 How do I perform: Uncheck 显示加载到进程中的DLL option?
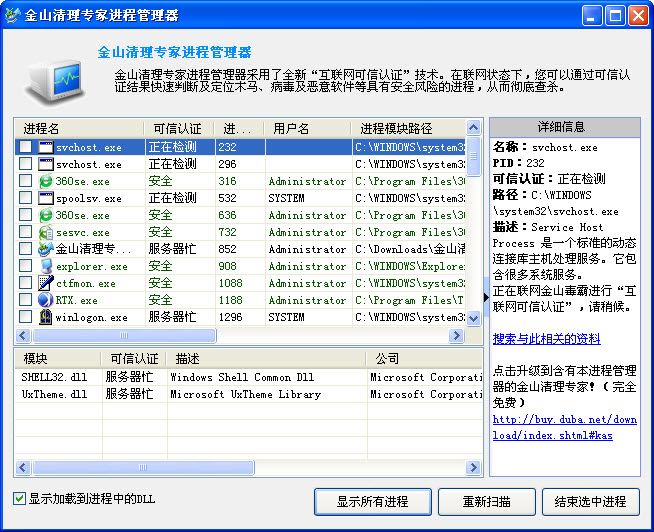(x=19, y=499)
